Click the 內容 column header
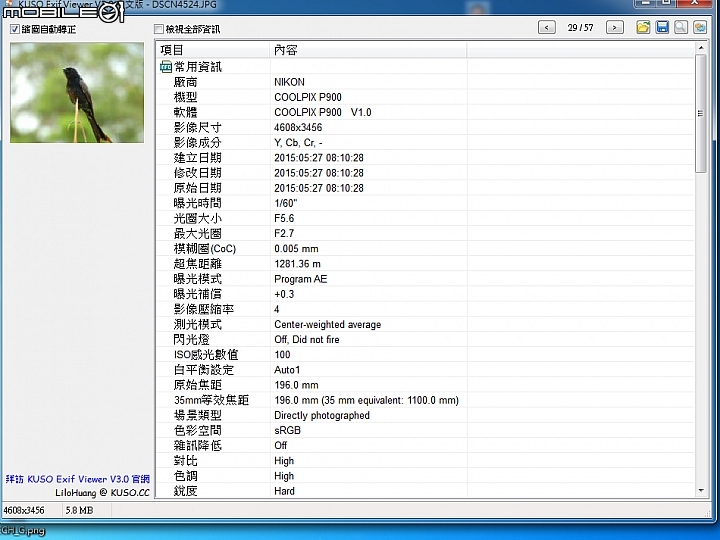Screen dimensions: 720x540 pyautogui.click(x=368, y=50)
